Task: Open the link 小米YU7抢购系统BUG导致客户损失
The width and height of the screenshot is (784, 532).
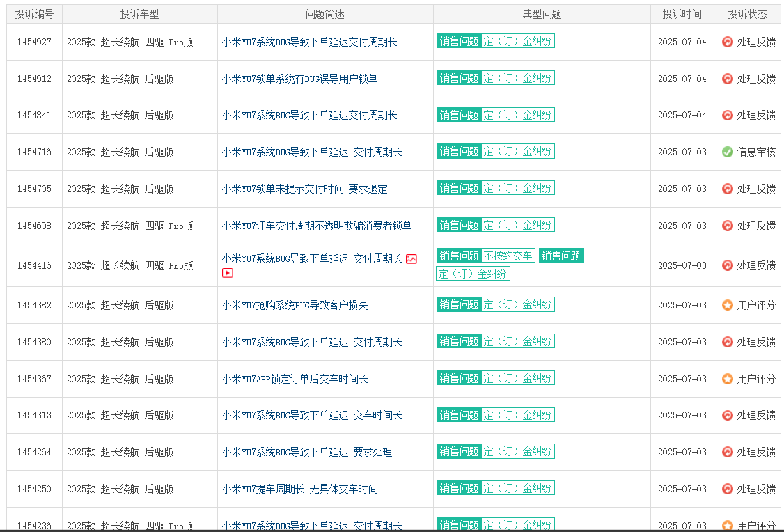Action: (295, 305)
